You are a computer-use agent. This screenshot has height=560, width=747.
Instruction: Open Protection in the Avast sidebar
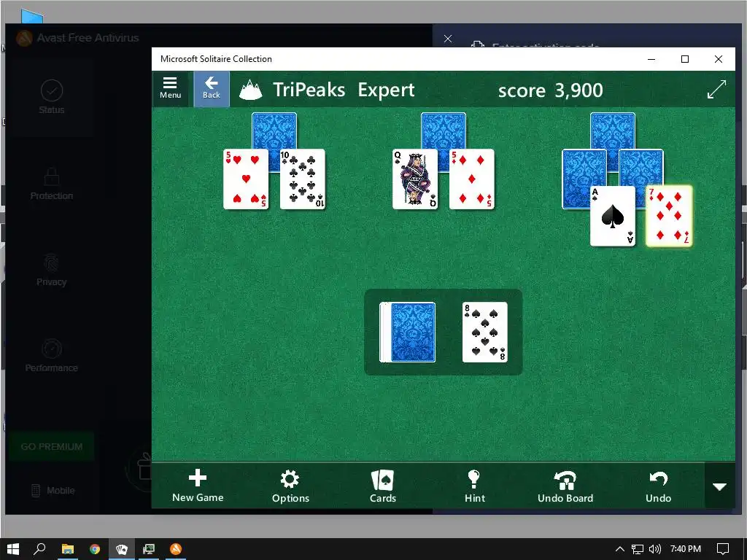[52, 183]
